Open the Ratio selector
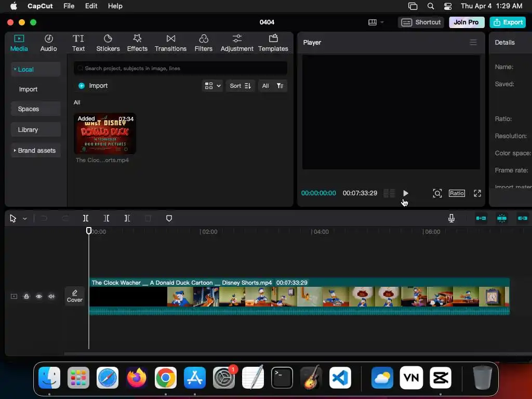The width and height of the screenshot is (532, 399). coord(457,193)
